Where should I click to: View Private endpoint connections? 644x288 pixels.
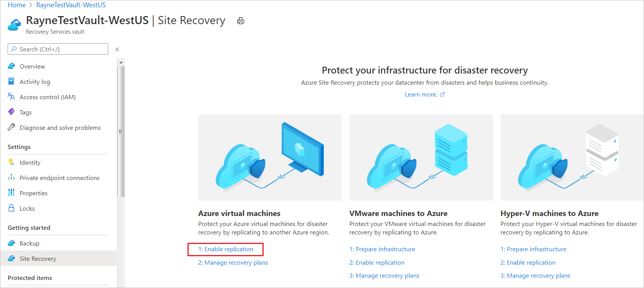59,178
